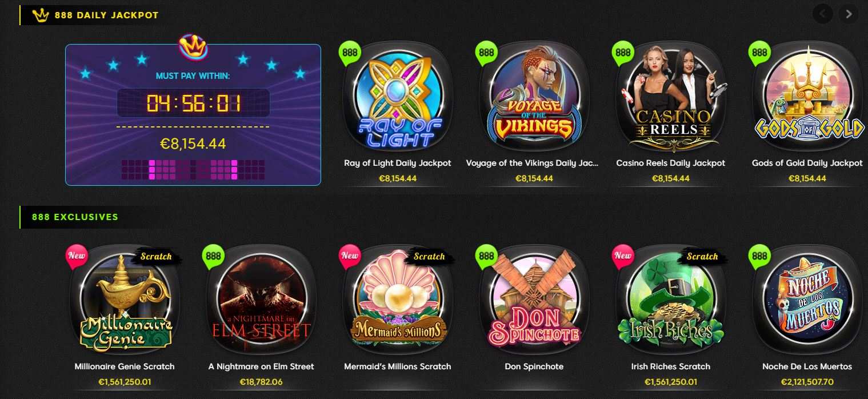Click the Casino Reels Daily Jackpot title
This screenshot has height=399, width=868.
pyautogui.click(x=670, y=163)
